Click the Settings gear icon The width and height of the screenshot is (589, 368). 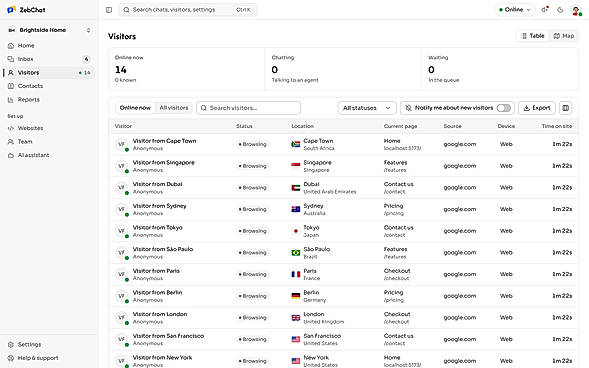tap(11, 344)
